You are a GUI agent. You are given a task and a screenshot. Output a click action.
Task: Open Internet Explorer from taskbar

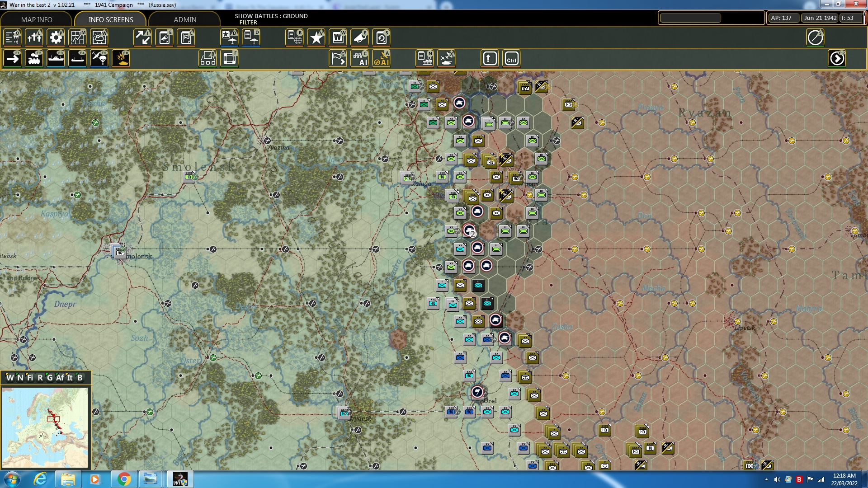[x=41, y=479]
